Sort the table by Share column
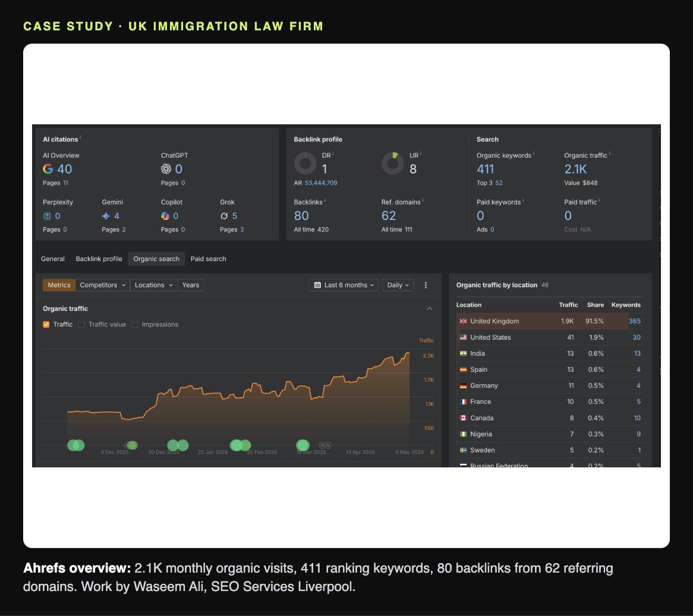Screen dimensions: 693x616 pyautogui.click(x=596, y=305)
